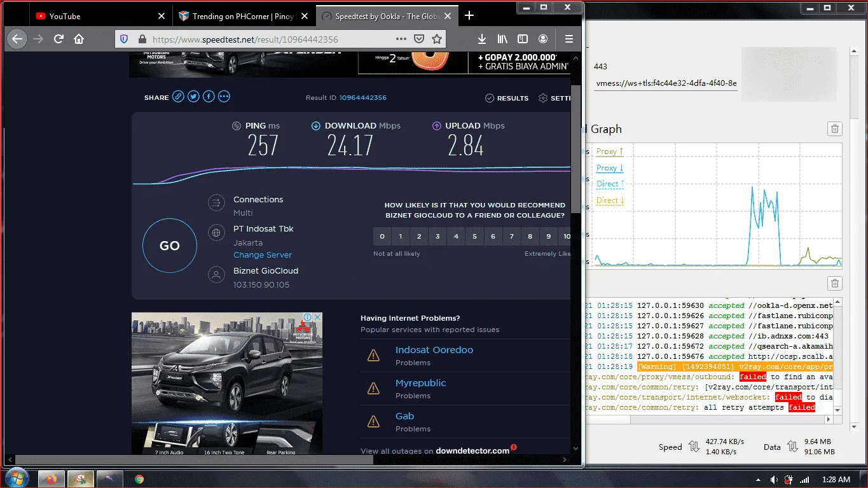Open the Windows Start menu
868x488 pixels.
tap(16, 478)
